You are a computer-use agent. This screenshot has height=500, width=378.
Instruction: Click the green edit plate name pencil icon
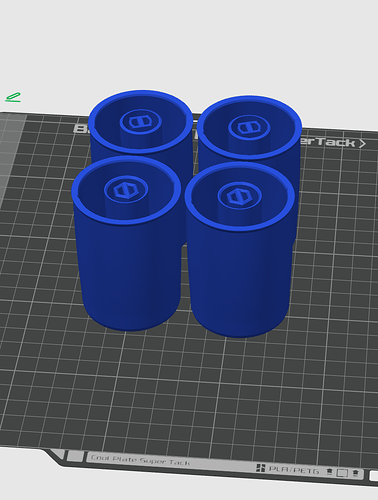coord(13,97)
